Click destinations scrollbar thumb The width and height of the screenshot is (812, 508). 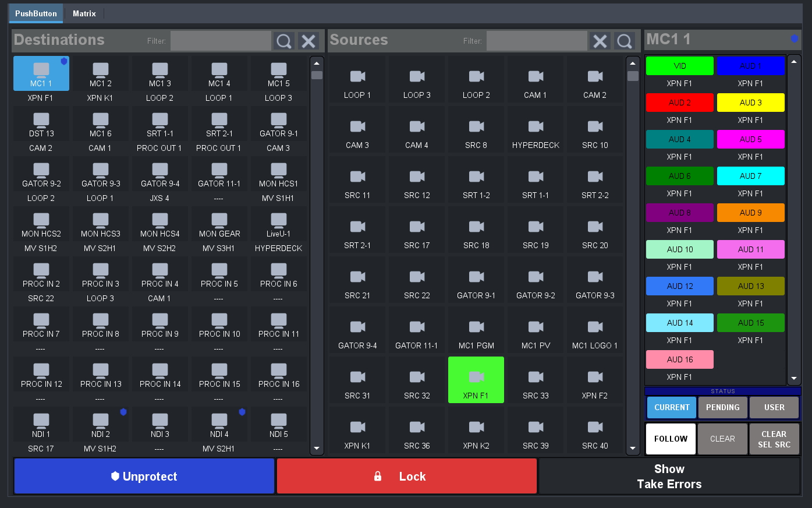coord(317,75)
